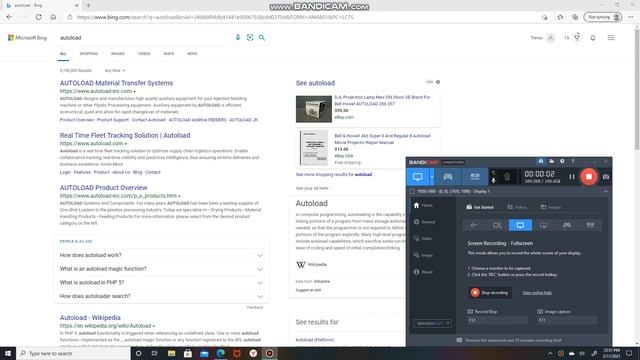Click the projector repair manual thumbnail

313,148
